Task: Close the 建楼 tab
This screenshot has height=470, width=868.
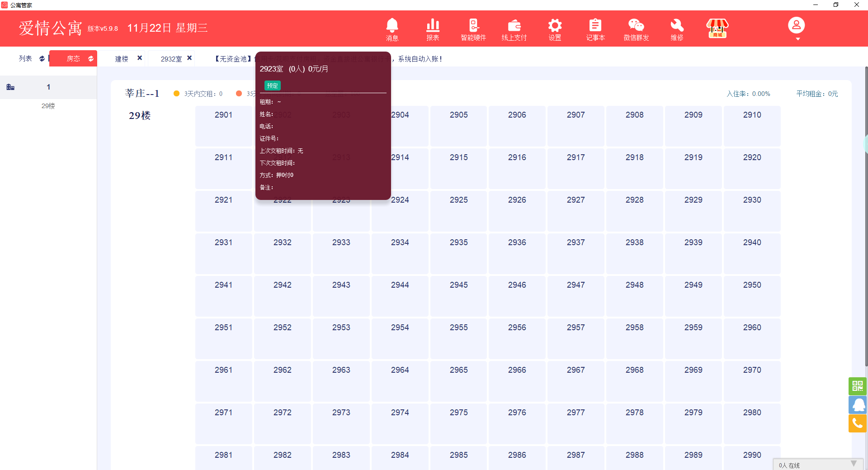Action: [x=140, y=58]
